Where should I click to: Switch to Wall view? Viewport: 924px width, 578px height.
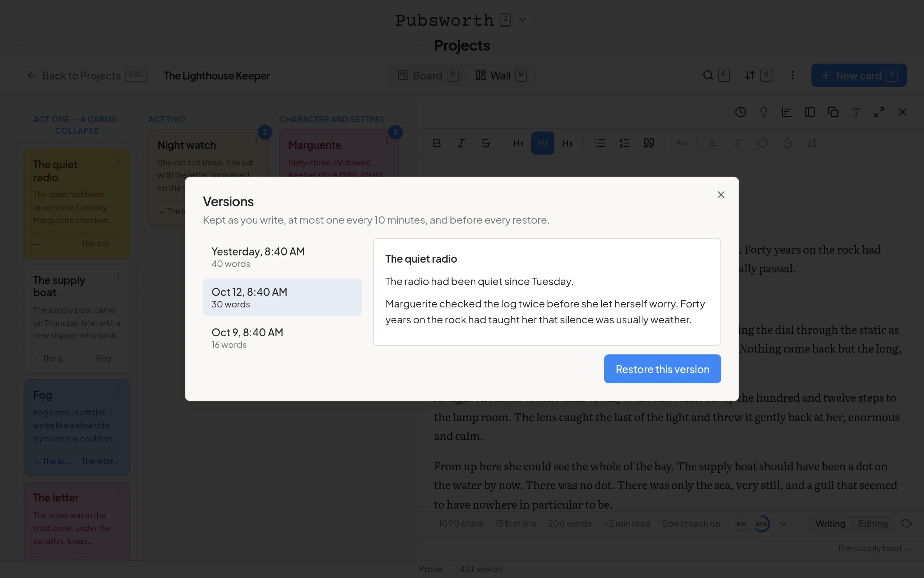click(501, 75)
